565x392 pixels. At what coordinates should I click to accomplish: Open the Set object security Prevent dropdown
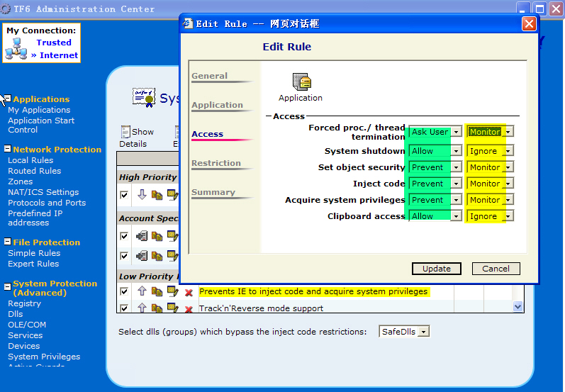[435, 167]
